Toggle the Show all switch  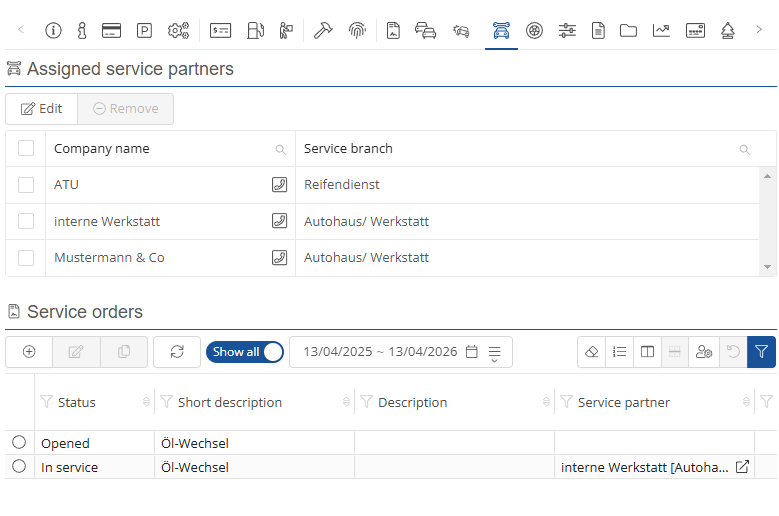(245, 352)
